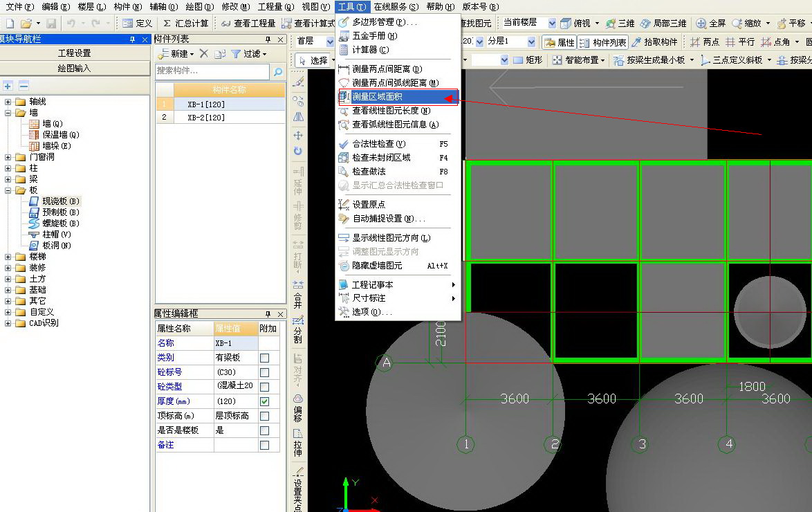Expand 柱 tree node
812x512 pixels.
[8, 168]
